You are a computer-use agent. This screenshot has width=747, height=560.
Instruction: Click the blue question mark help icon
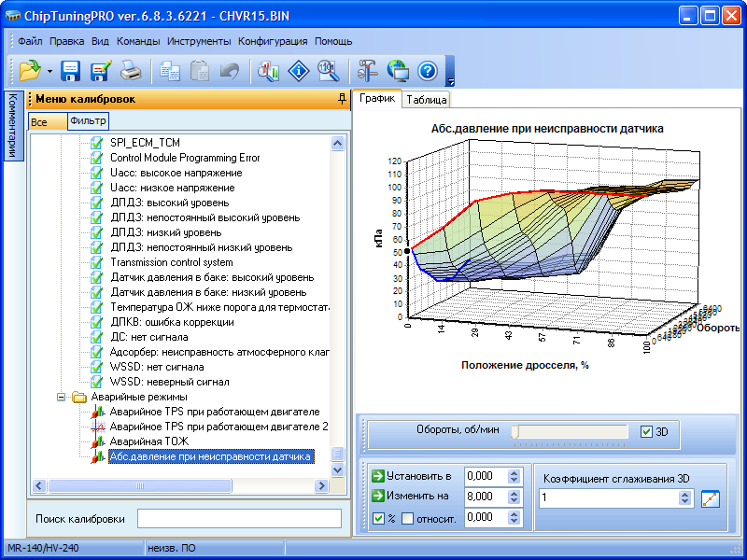tap(428, 71)
